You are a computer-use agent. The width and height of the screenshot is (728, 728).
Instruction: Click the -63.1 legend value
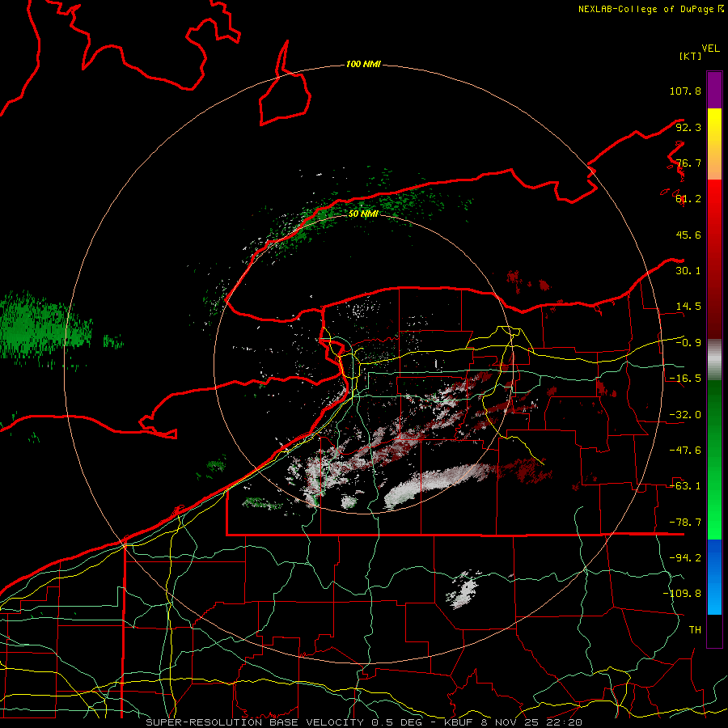coord(685,486)
